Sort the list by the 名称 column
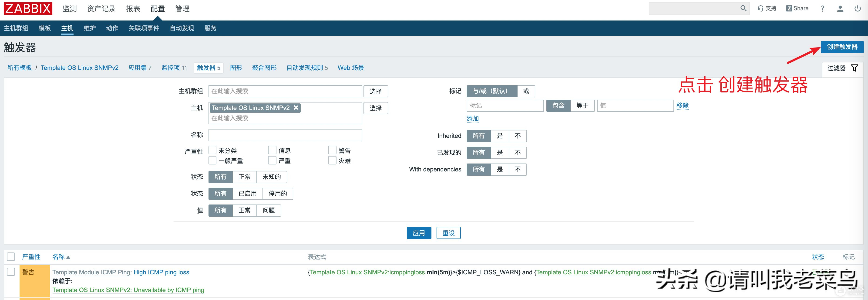Viewport: 868px width, 300px height. (x=59, y=257)
